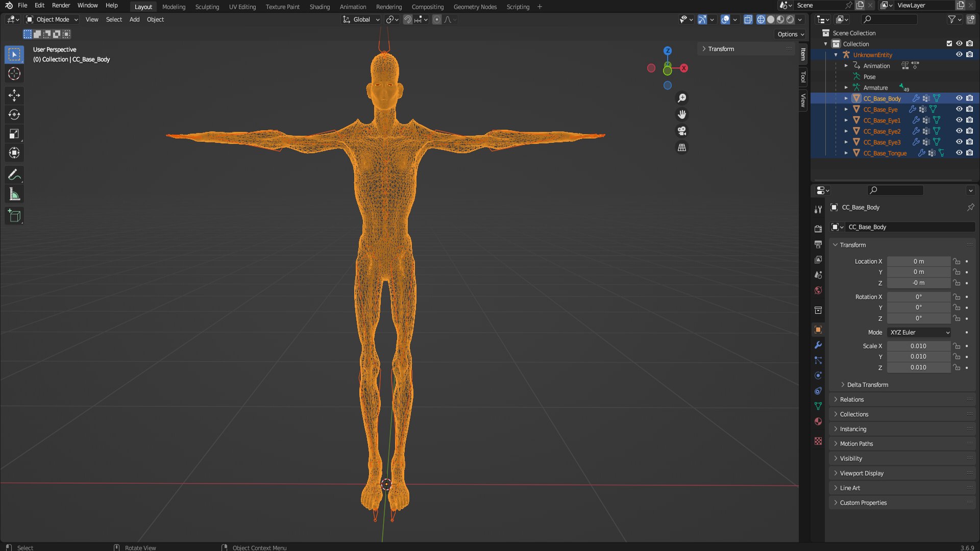Open the Tool sidebar tab
The height and width of the screenshot is (551, 980).
pos(803,77)
